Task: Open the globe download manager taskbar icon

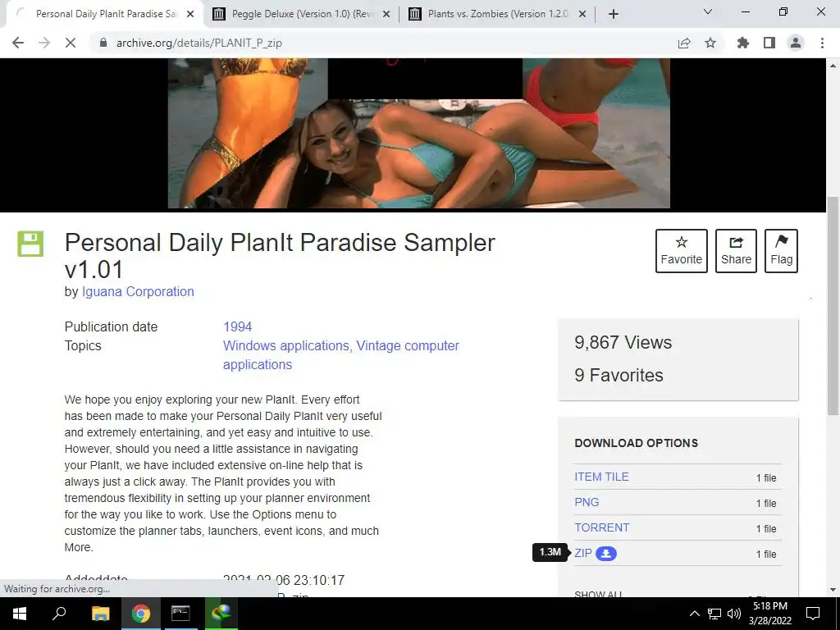Action: (x=221, y=614)
